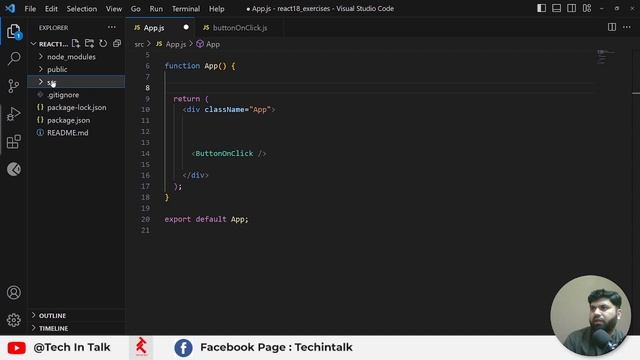Image resolution: width=640 pixels, height=360 pixels.
Task: Open package-lock.json file
Action: click(x=76, y=107)
